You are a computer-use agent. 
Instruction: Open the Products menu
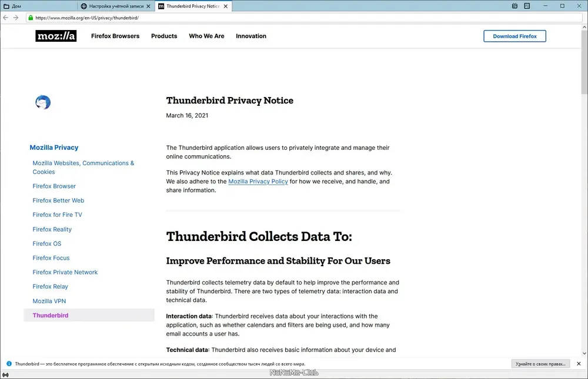(x=164, y=36)
